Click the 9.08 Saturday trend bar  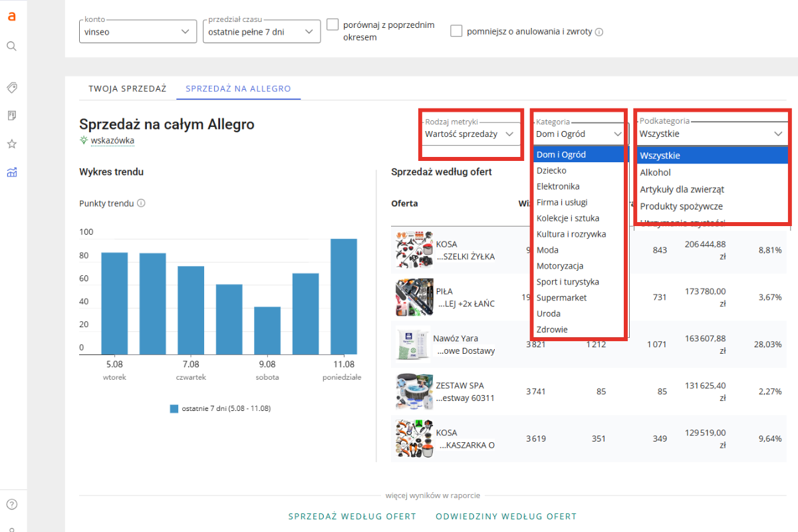click(x=267, y=329)
